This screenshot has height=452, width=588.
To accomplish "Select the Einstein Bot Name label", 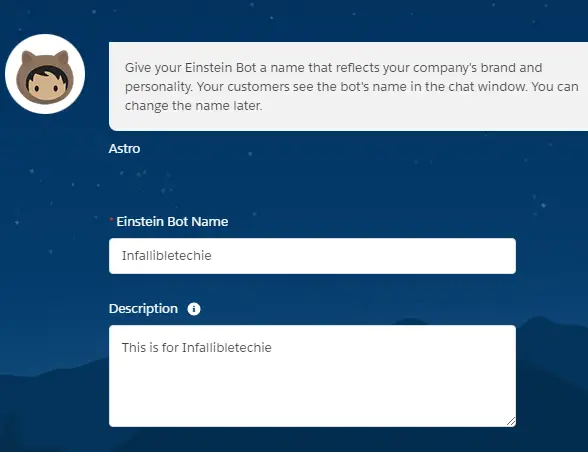I will click(x=172, y=222).
